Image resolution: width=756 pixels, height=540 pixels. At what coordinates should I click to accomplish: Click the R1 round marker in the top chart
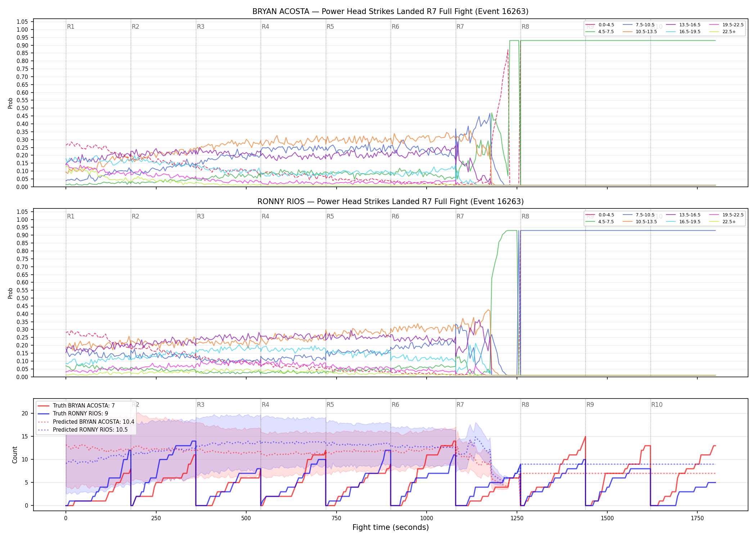pos(71,27)
